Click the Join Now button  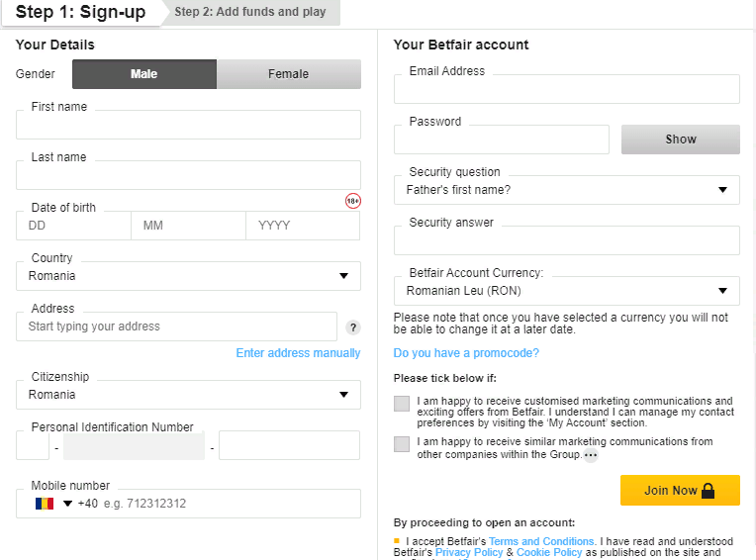click(680, 490)
